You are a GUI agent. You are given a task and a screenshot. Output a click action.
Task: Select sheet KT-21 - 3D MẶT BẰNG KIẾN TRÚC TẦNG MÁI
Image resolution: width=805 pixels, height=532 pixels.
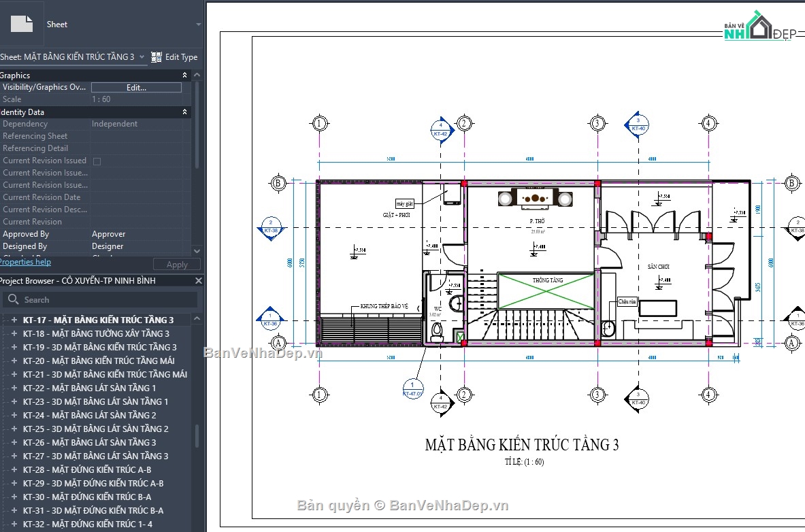click(105, 374)
